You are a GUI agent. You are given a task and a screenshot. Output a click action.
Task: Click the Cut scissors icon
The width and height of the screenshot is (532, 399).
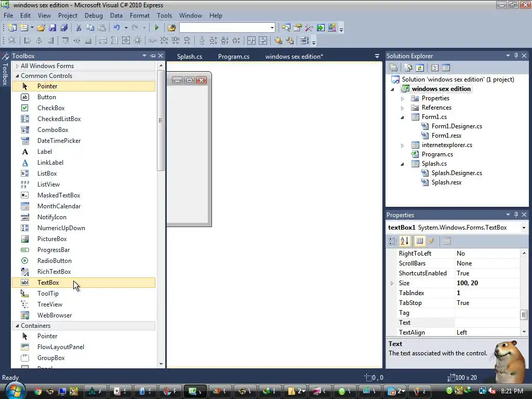79,28
